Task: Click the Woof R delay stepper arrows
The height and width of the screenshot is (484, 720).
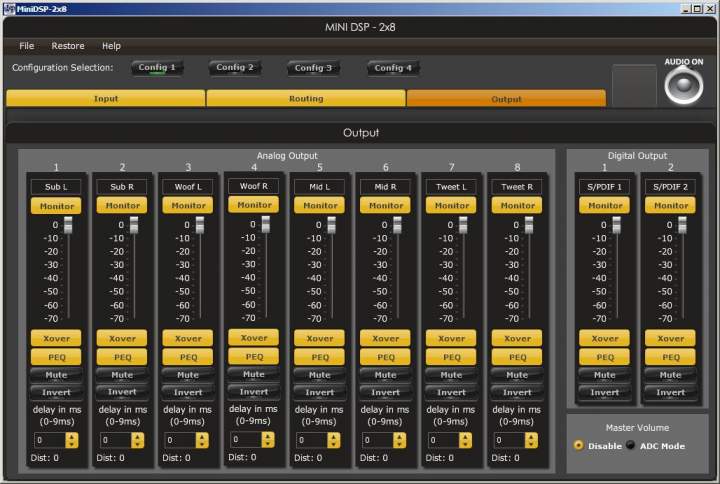Action: [268, 439]
